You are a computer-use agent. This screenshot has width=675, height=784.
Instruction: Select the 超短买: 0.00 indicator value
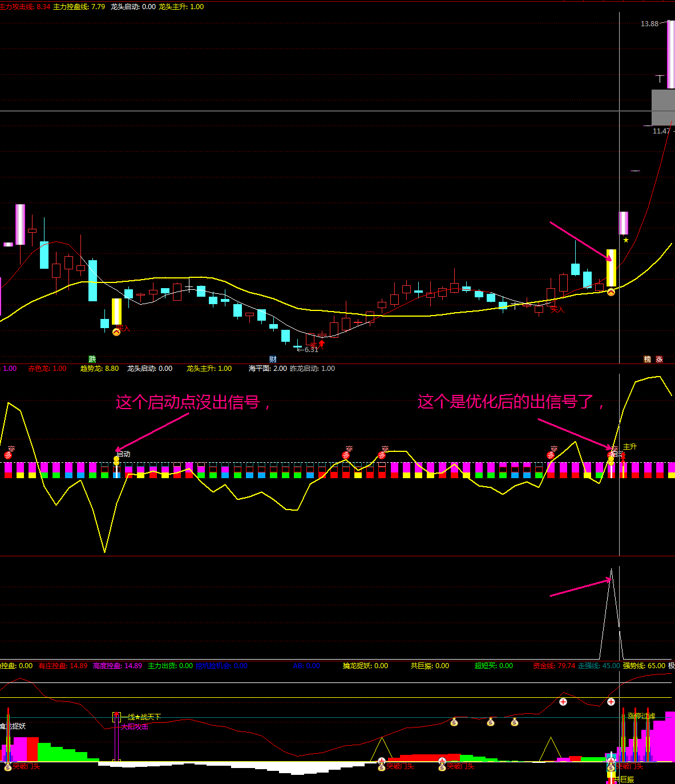[494, 666]
